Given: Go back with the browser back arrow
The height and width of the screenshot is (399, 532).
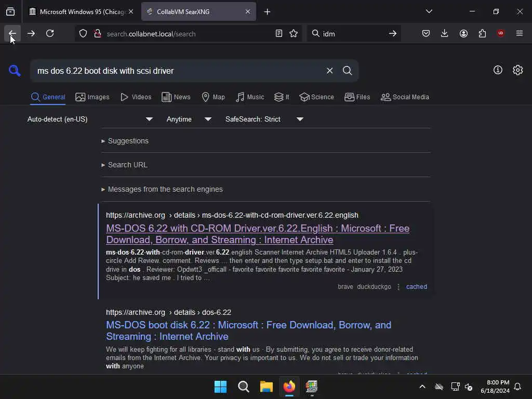Looking at the screenshot, I should point(12,33).
